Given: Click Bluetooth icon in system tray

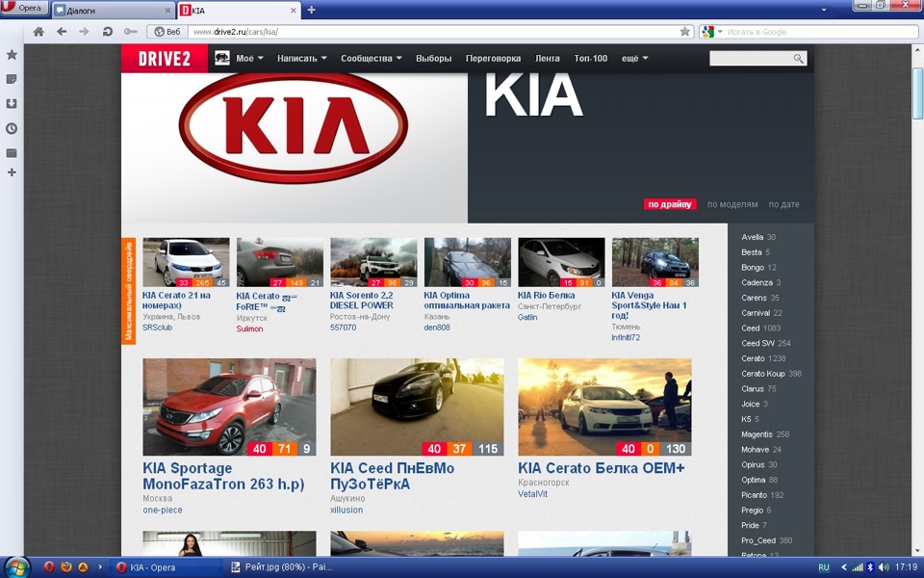Looking at the screenshot, I should coord(870,567).
